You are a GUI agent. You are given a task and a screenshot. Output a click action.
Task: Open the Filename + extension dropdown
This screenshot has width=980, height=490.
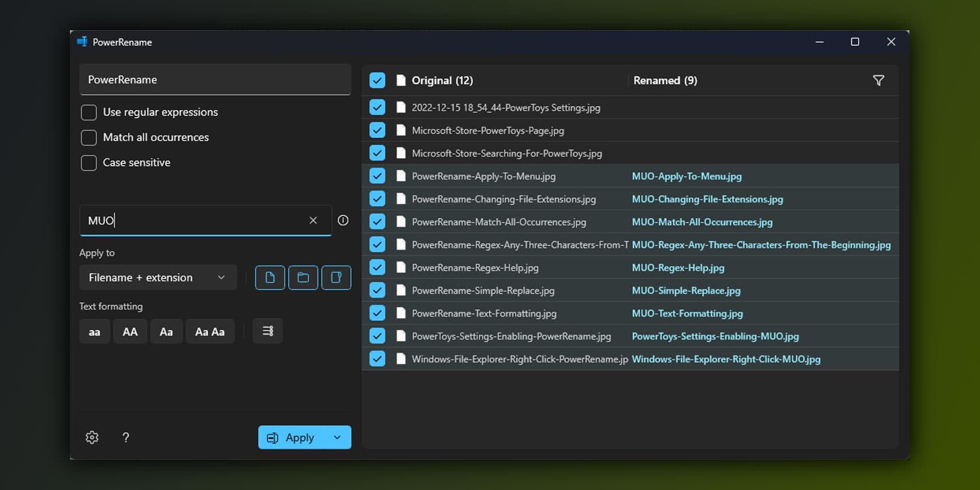click(157, 278)
